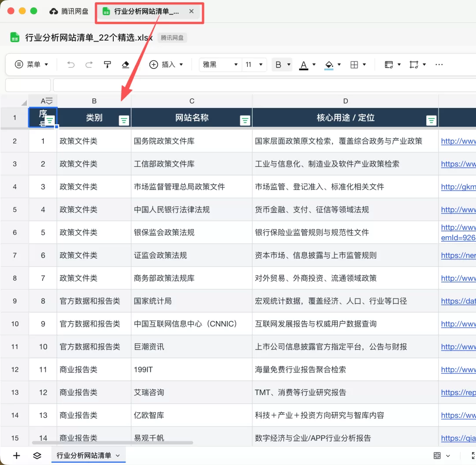Click the cell name box
This screenshot has height=465, width=476.
pos(28,85)
